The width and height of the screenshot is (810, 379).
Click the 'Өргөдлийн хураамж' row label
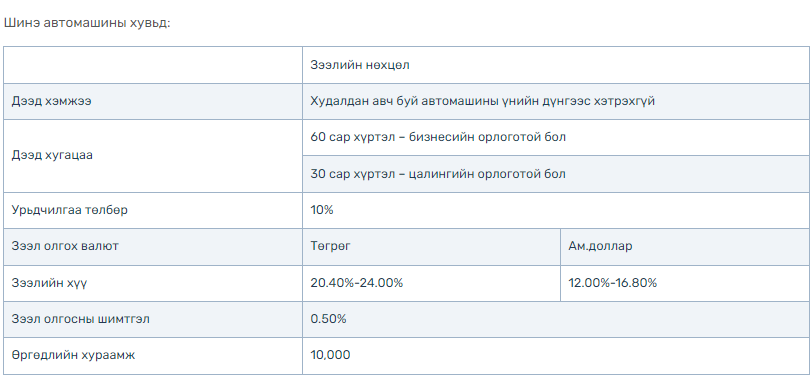153,356
